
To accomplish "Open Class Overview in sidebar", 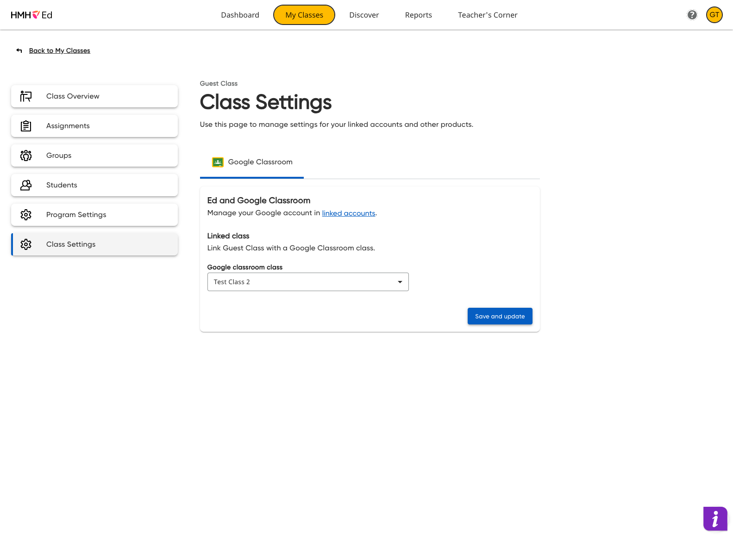I will pos(94,96).
